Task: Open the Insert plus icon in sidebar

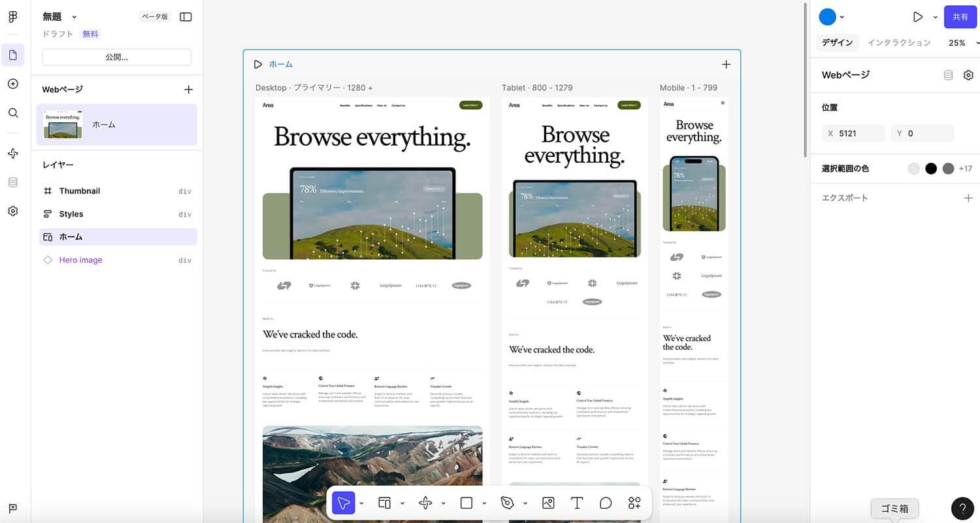Action: (12, 84)
